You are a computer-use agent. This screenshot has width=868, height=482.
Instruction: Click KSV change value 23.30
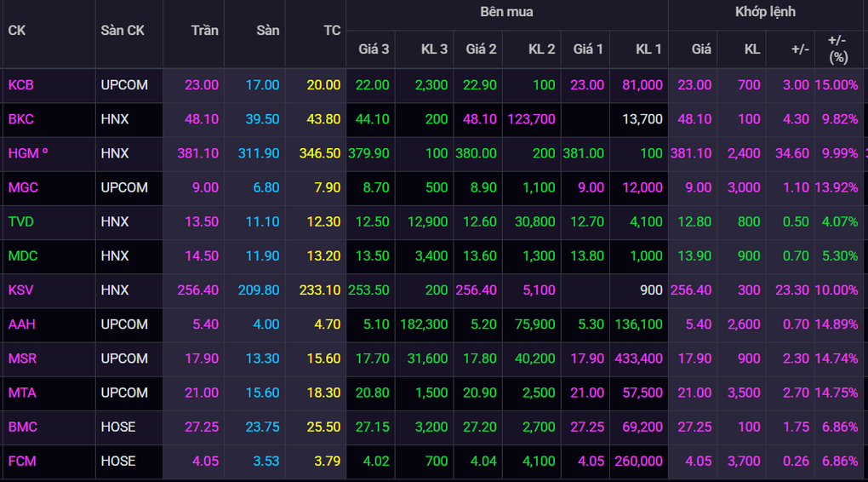click(x=792, y=290)
